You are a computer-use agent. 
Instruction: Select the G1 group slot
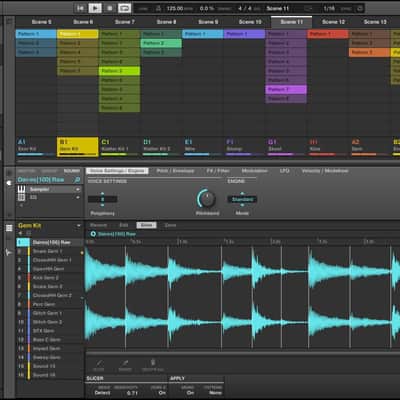point(286,146)
